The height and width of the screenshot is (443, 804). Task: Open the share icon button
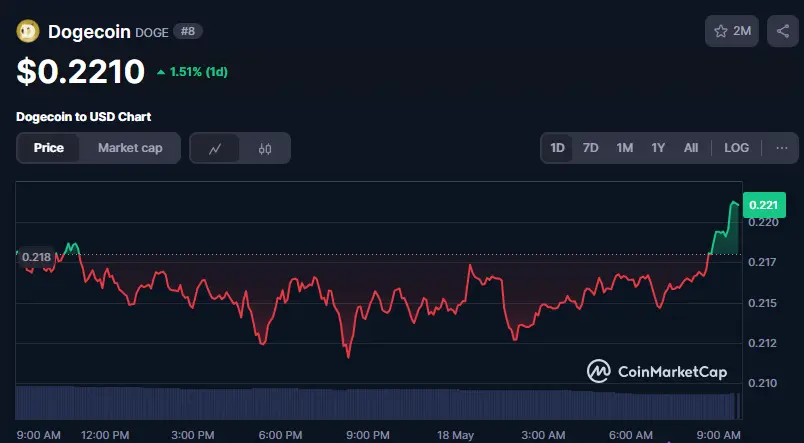(x=782, y=31)
